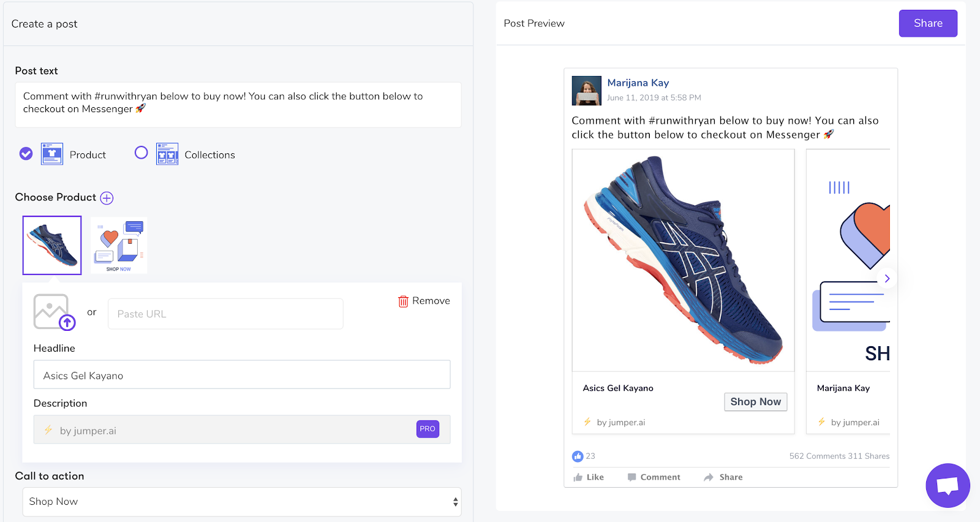Click Shop Now button in preview card
980x522 pixels.
(755, 402)
